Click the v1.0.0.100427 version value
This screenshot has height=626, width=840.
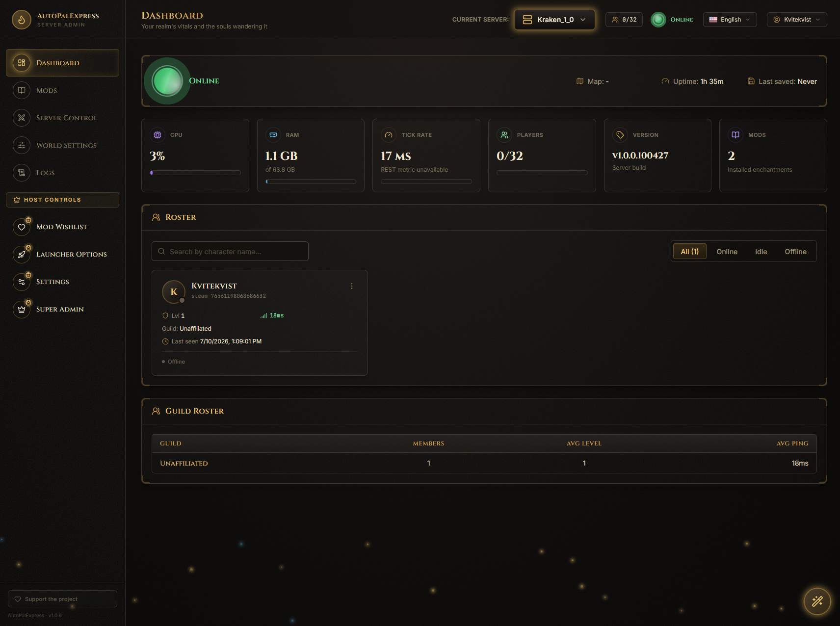(640, 156)
